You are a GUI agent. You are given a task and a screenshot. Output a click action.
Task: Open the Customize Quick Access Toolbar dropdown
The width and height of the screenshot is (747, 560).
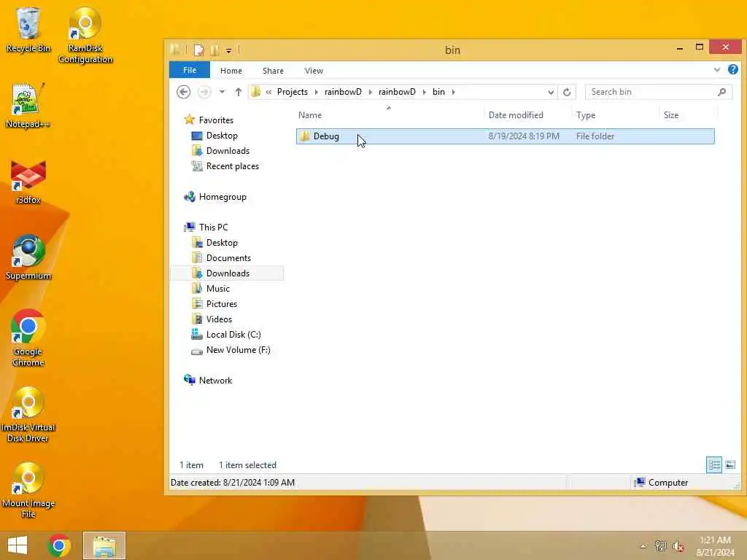tap(228, 50)
